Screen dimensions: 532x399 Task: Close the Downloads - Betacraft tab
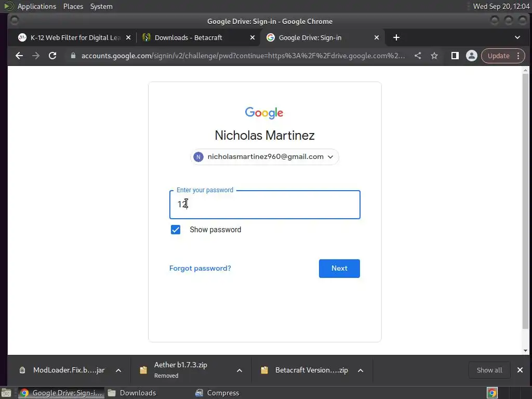coord(252,37)
